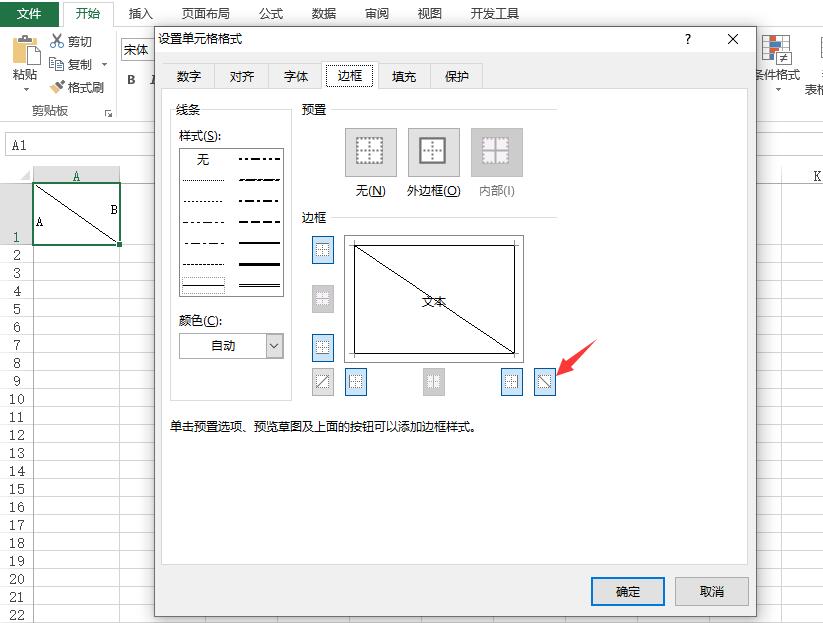Viewport: 823px width, 623px height.
Task: Click the select-all corner triangle
Action: pos(24,175)
